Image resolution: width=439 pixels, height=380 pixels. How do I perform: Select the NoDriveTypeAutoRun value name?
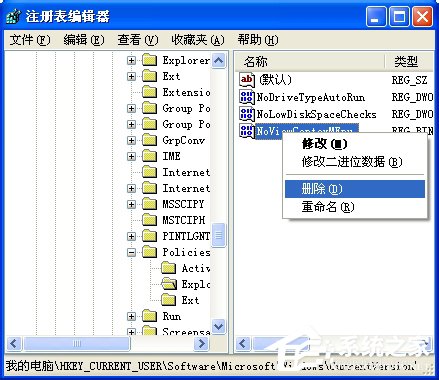[311, 97]
